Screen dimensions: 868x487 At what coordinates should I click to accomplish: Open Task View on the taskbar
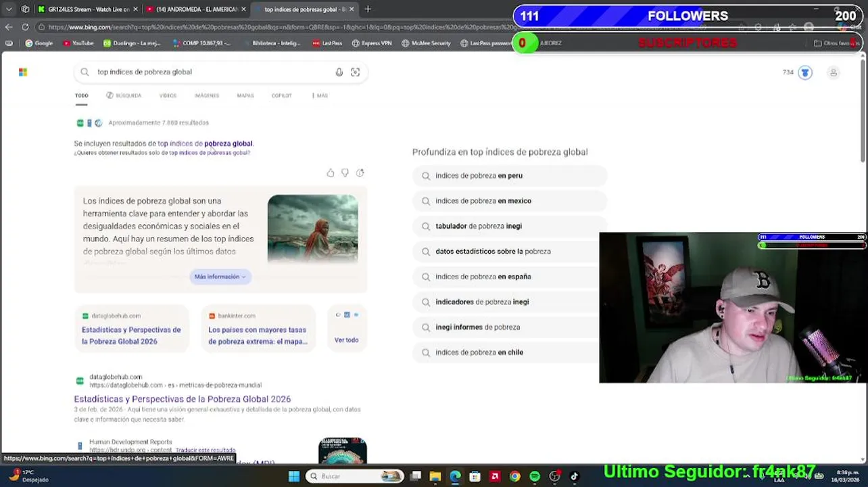(416, 476)
